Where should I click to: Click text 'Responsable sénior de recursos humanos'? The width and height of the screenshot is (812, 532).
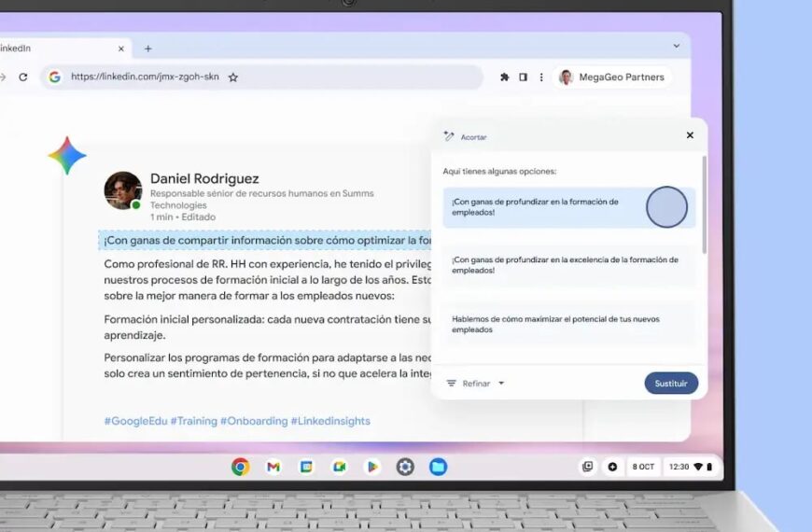tap(261, 199)
